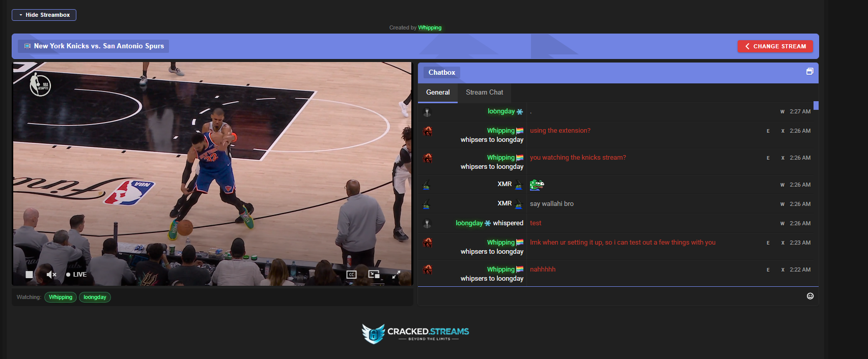Image resolution: width=868 pixels, height=359 pixels.
Task: Unmute the stream audio
Action: click(x=51, y=275)
